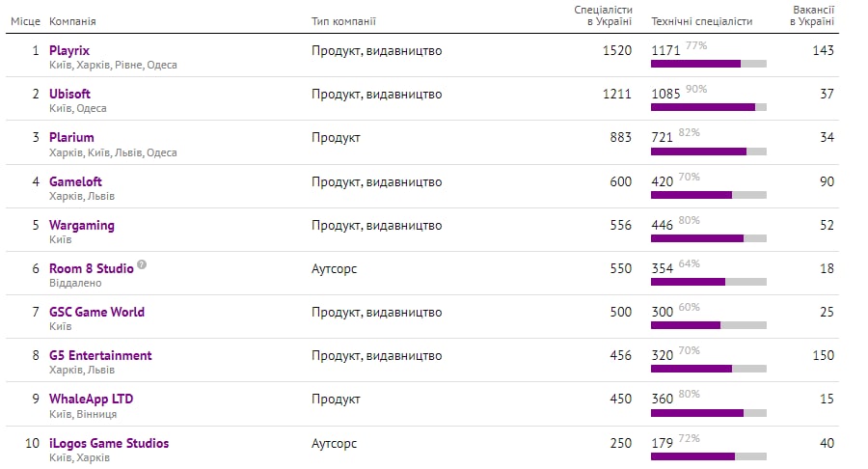Click Ubisoft's 90% technical specialists bar
The width and height of the screenshot is (868, 469).
pos(709,107)
